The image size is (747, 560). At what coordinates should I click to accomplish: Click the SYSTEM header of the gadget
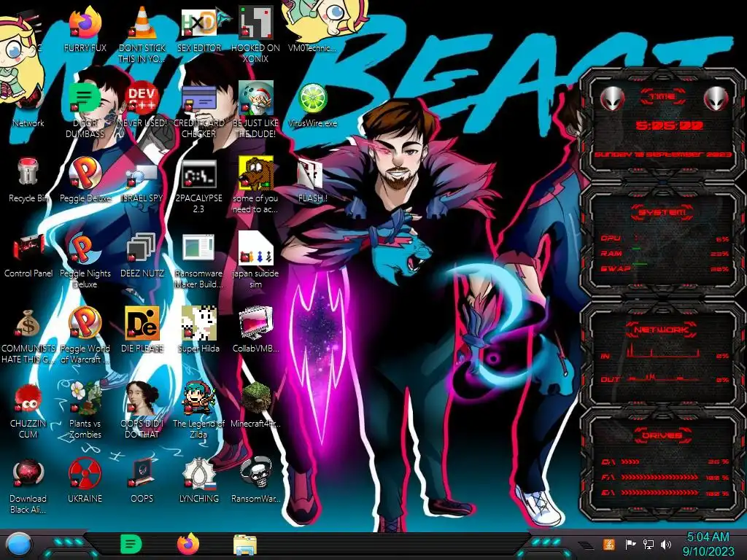662,212
